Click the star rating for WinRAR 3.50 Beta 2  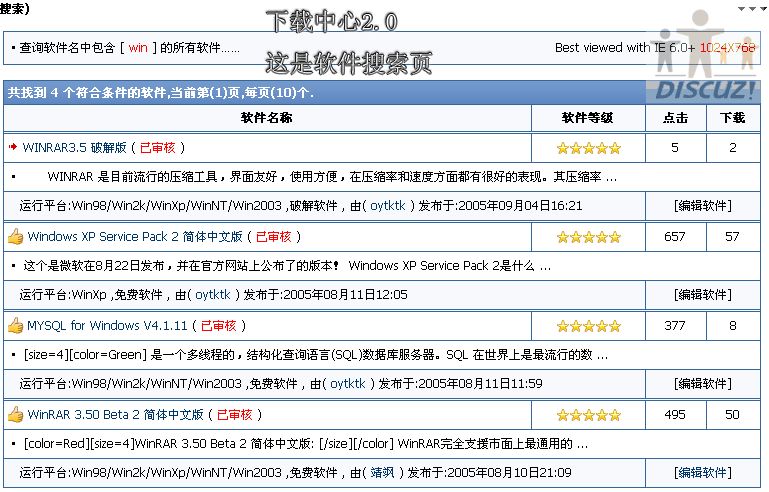[589, 415]
